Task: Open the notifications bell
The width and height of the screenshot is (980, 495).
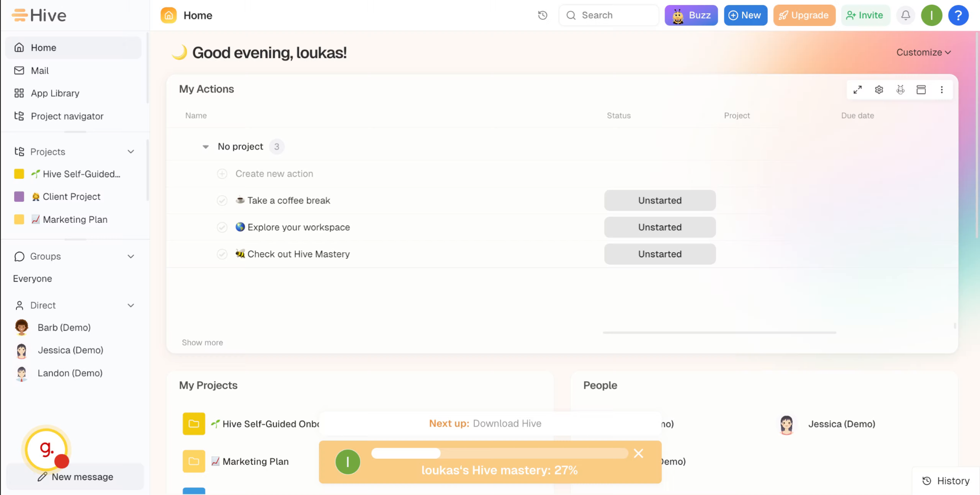Action: coord(905,15)
